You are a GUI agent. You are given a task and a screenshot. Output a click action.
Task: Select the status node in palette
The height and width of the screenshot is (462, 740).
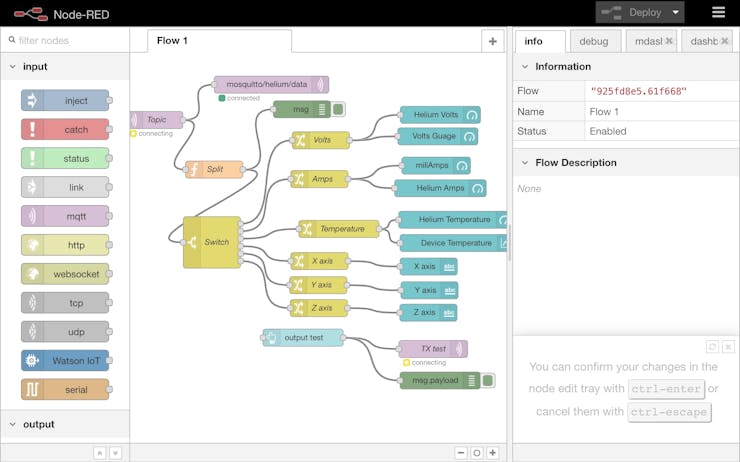click(65, 159)
